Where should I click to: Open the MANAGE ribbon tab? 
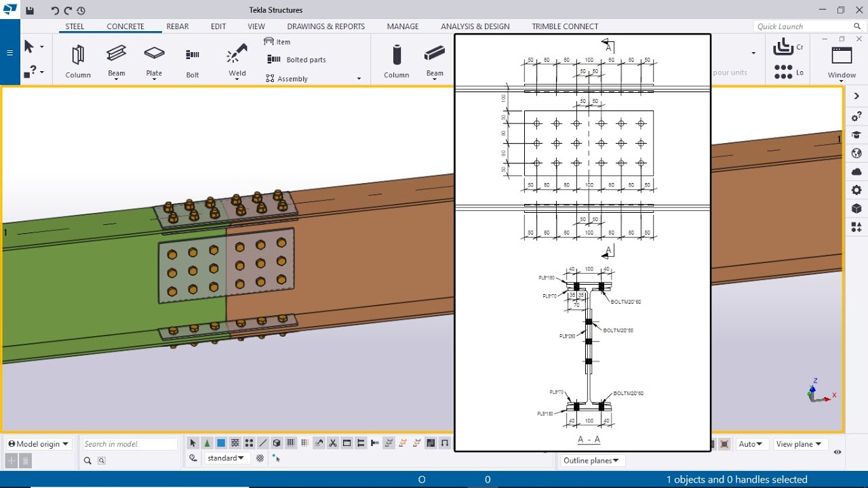point(403,26)
